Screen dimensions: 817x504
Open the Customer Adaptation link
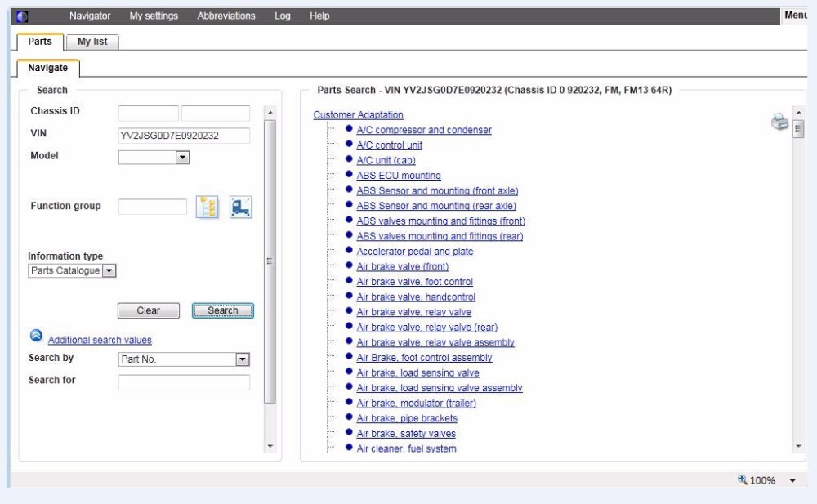coord(358,114)
